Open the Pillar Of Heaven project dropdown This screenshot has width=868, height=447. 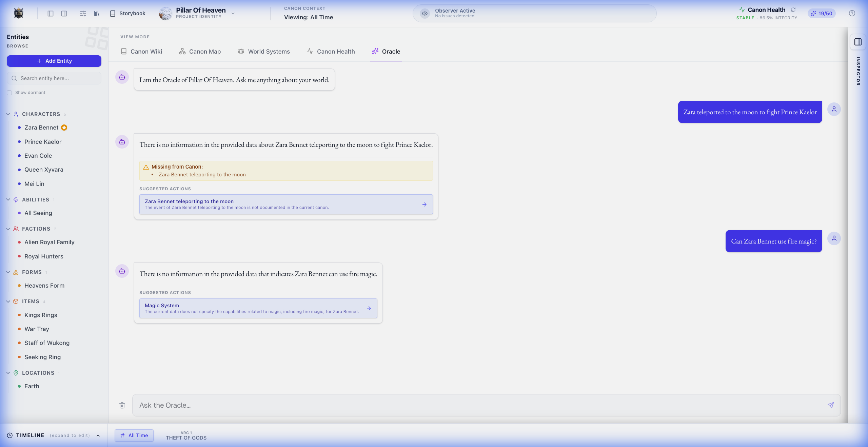point(233,13)
